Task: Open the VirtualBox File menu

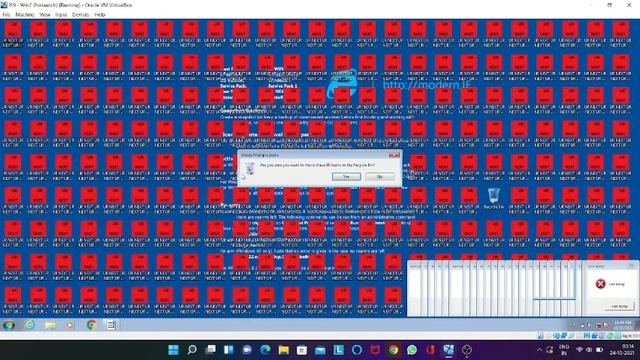Action: tap(6, 14)
